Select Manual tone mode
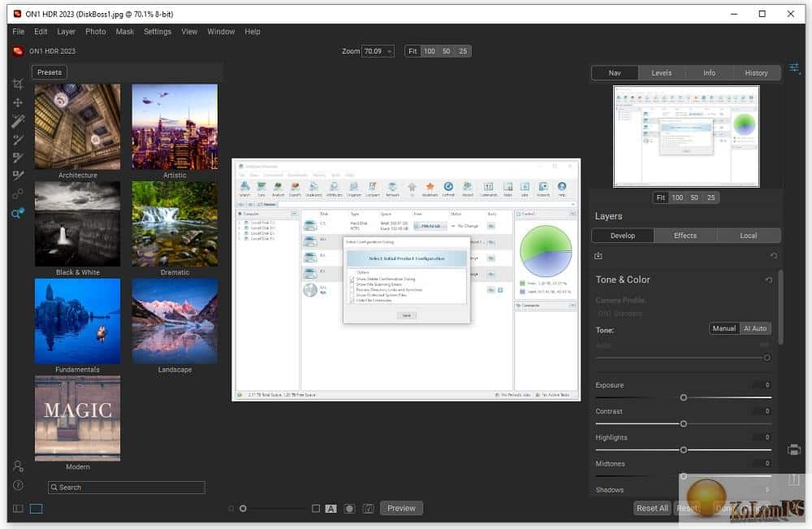812x529 pixels. click(x=724, y=328)
